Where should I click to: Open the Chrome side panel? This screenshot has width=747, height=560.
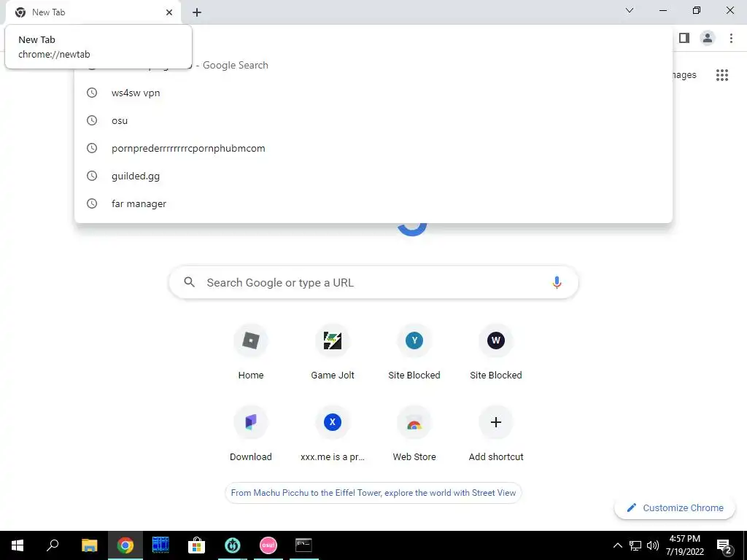click(684, 38)
